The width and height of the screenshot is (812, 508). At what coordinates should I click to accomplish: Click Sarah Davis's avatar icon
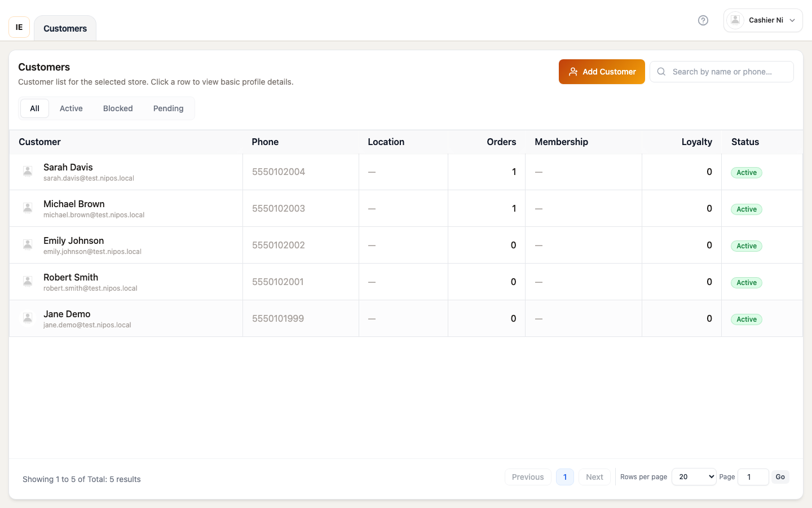28,172
